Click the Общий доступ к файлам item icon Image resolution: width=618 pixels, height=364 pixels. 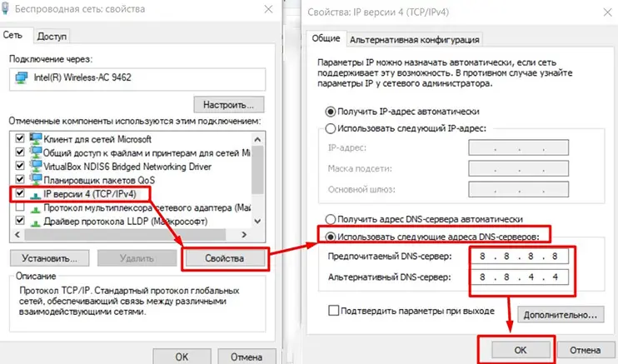tap(36, 152)
